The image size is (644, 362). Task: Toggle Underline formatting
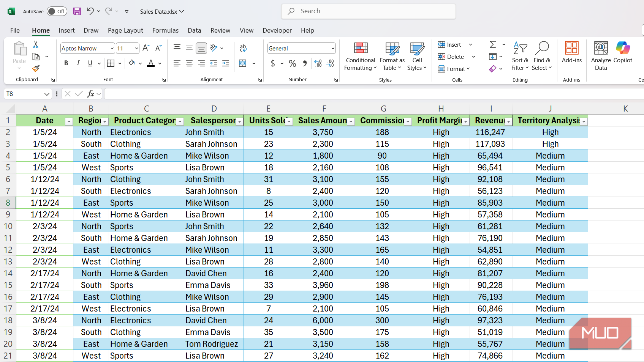[90, 63]
